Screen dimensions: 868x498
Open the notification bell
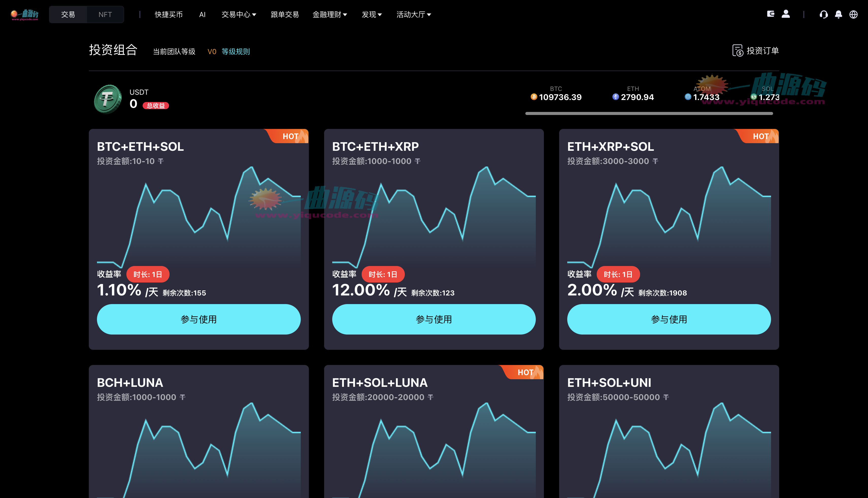[838, 14]
